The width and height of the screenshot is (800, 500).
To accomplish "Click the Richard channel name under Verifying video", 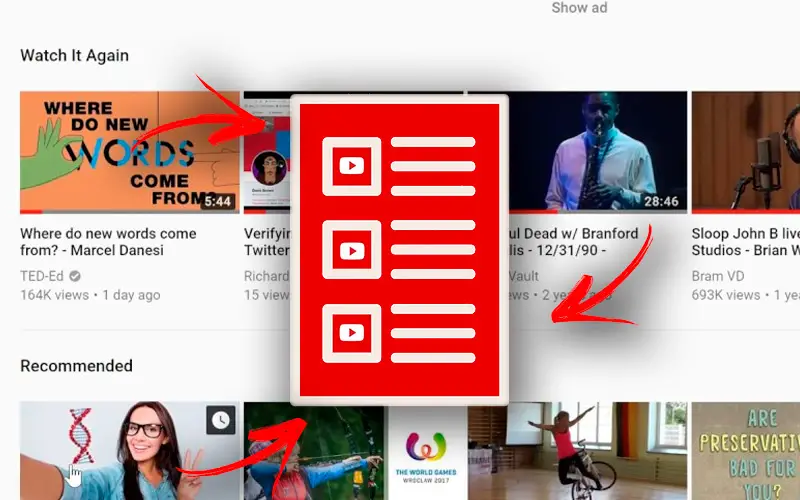I will click(x=266, y=276).
